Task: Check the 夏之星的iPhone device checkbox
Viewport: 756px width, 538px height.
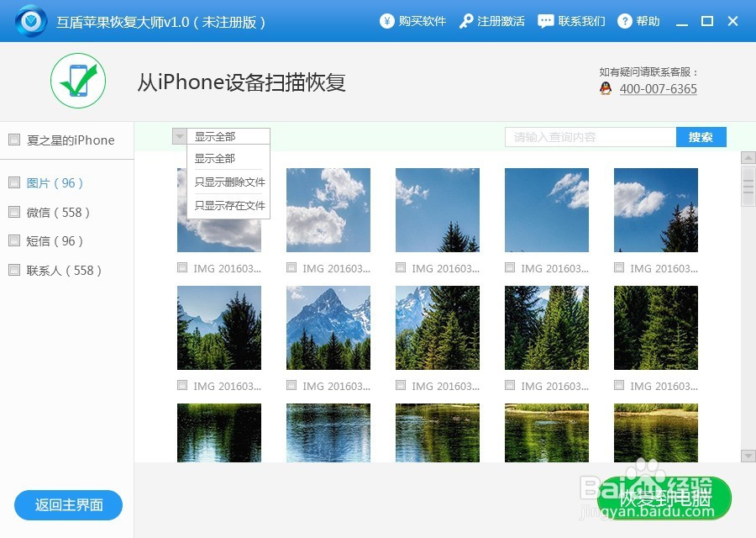Action: tap(14, 140)
